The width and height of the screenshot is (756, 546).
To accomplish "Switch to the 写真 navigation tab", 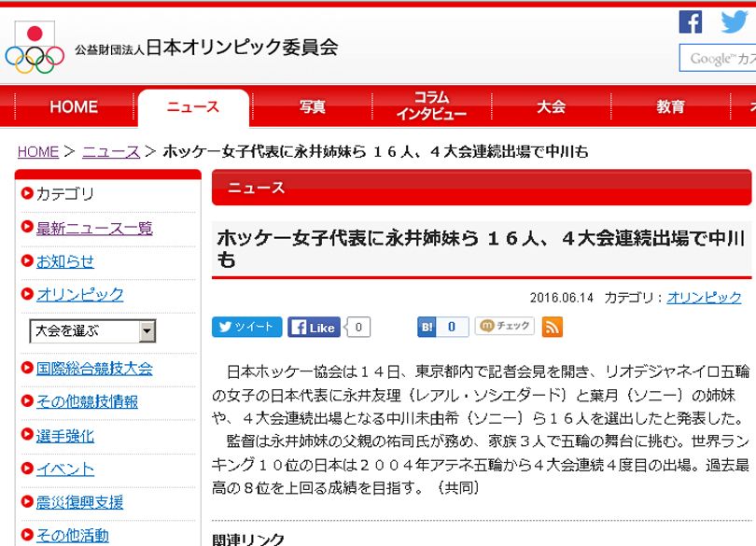I will (x=312, y=107).
